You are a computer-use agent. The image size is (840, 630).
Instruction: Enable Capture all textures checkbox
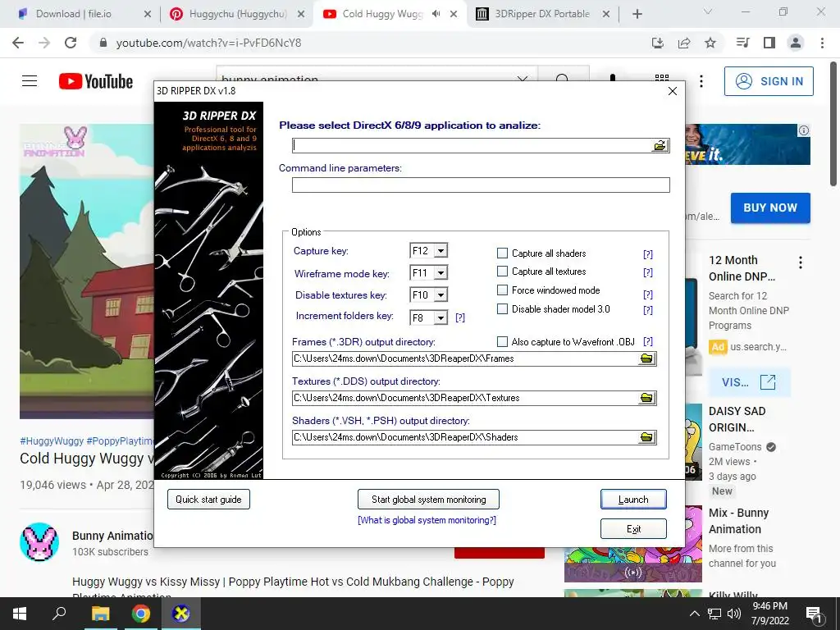click(x=502, y=271)
